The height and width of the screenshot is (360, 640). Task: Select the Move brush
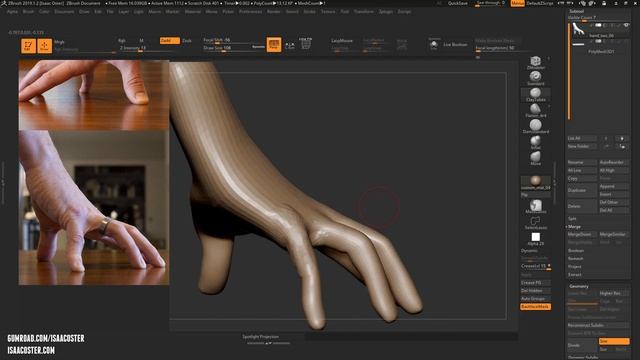point(535,158)
